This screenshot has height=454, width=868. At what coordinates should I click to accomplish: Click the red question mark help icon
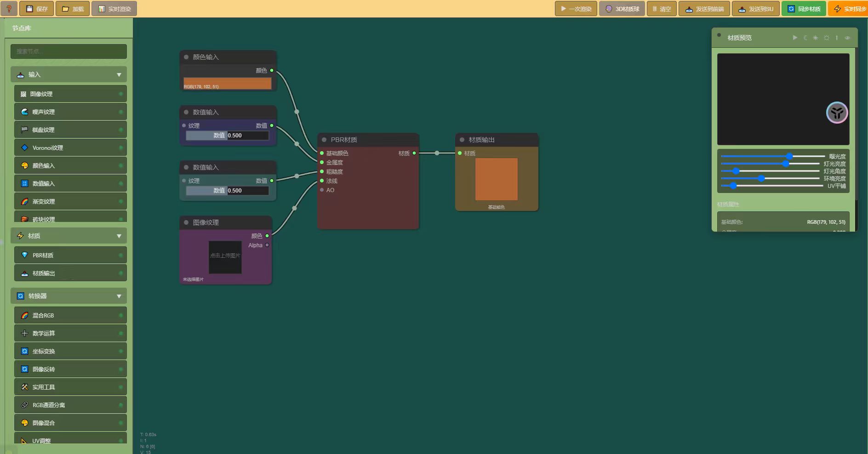(9, 9)
